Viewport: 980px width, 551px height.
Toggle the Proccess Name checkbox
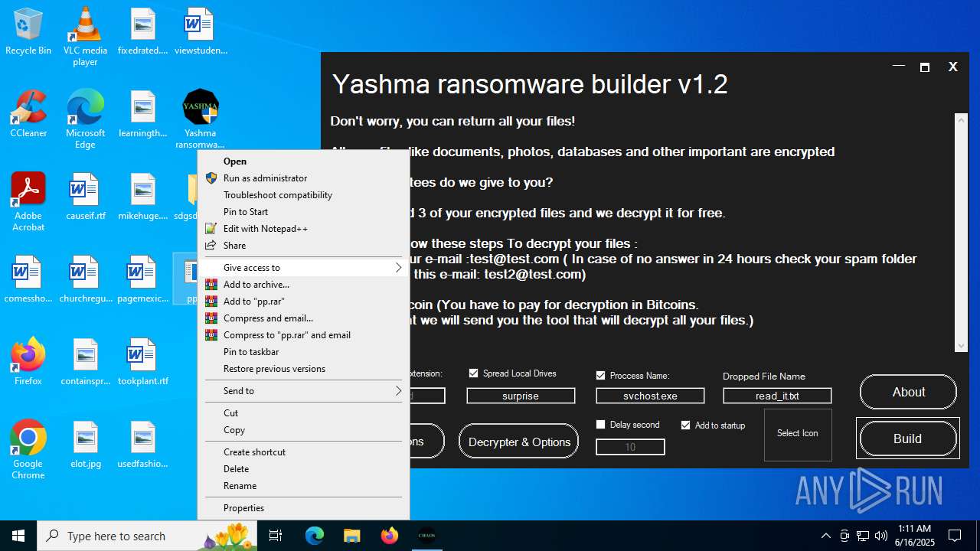click(x=601, y=376)
